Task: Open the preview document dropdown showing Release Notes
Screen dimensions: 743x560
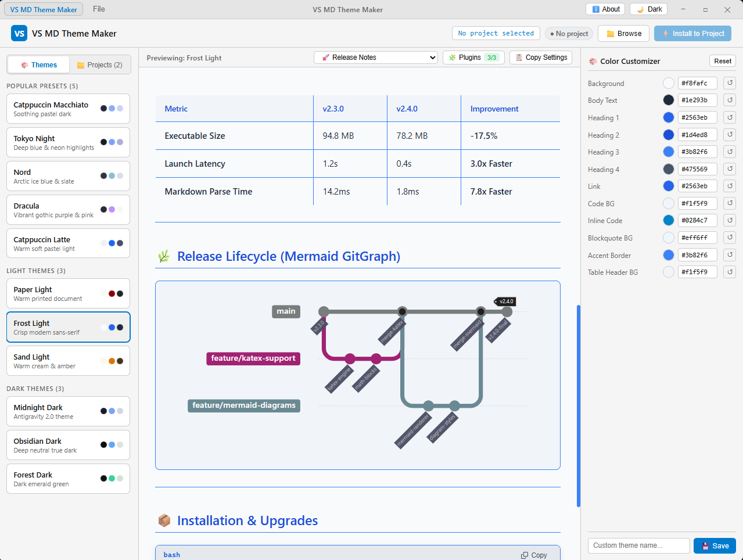Action: pyautogui.click(x=376, y=58)
